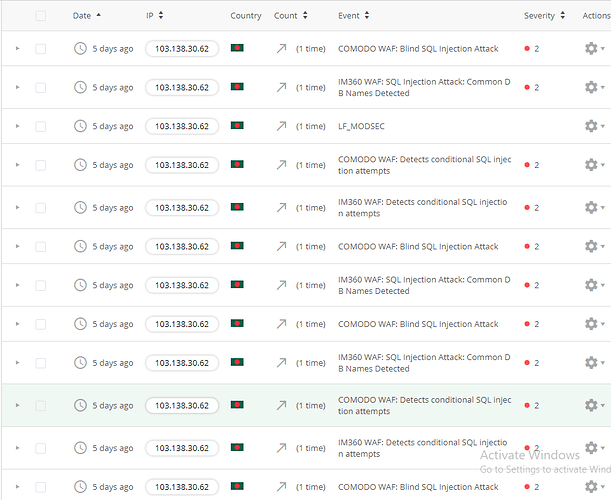The width and height of the screenshot is (611, 500).
Task: Check the box for the LF_MODSEC event
Action: point(41,126)
